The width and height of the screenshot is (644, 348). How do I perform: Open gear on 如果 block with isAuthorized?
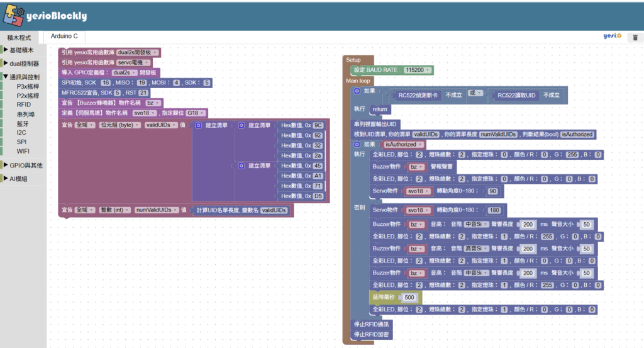point(357,144)
